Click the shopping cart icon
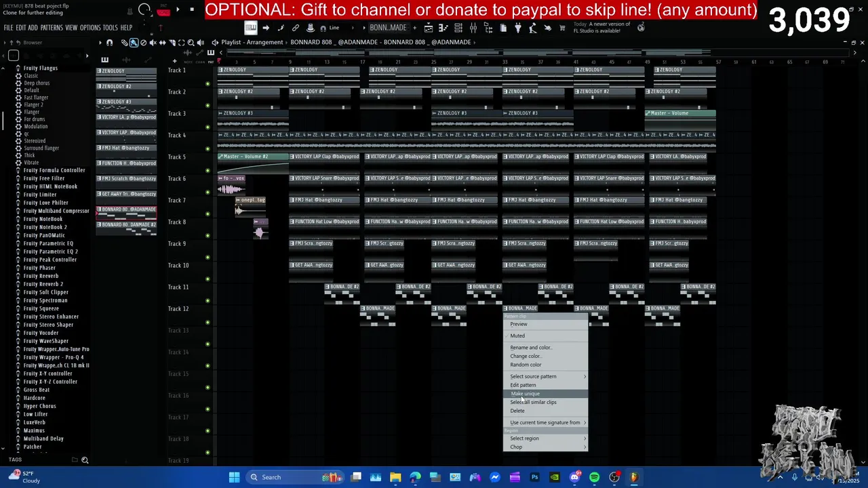868x488 pixels. pyautogui.click(x=562, y=28)
